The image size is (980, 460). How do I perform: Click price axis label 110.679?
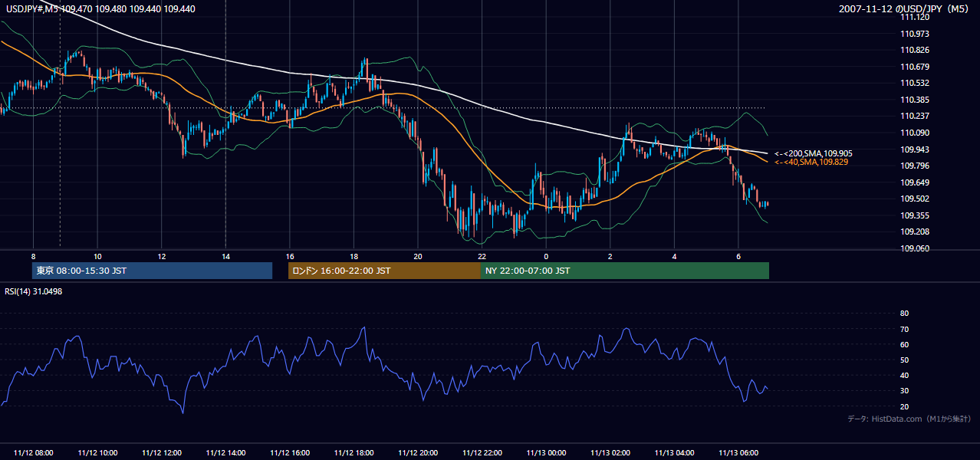pyautogui.click(x=914, y=67)
